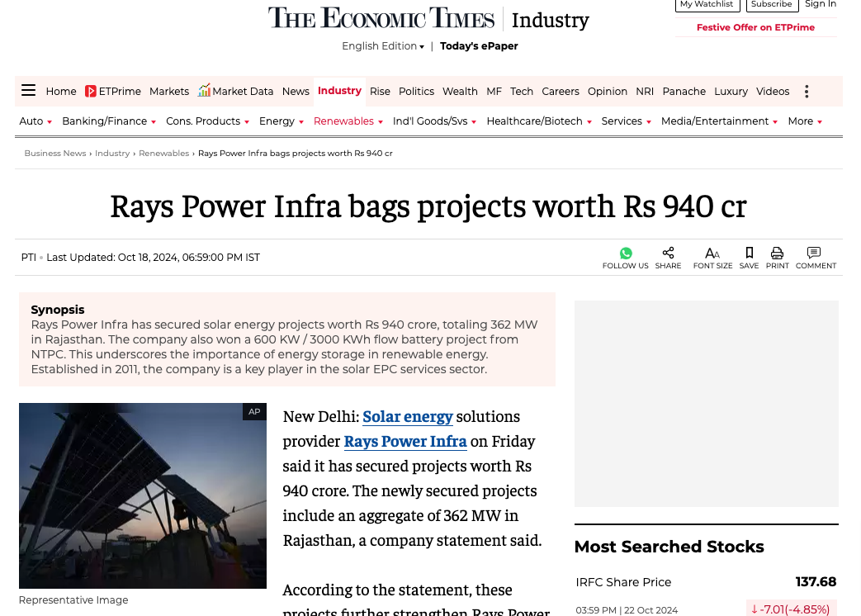This screenshot has width=861, height=616.
Task: Click the WhatsApp Follow Us icon
Action: click(x=626, y=254)
